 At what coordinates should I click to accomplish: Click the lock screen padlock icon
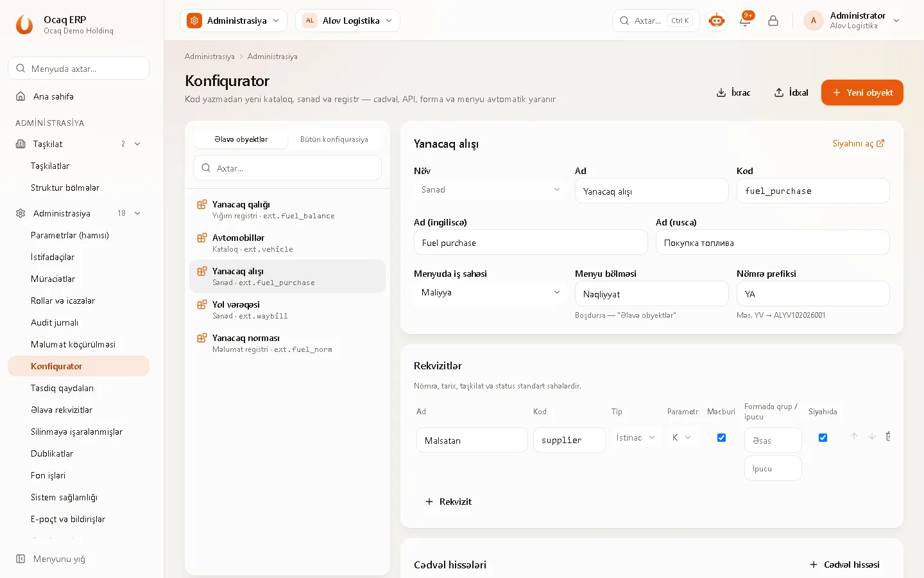pos(773,21)
